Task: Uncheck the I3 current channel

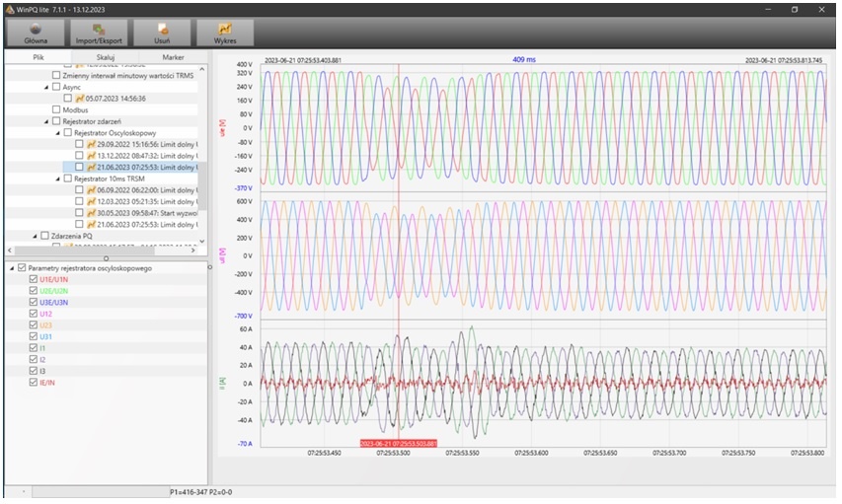Action: pyautogui.click(x=34, y=371)
